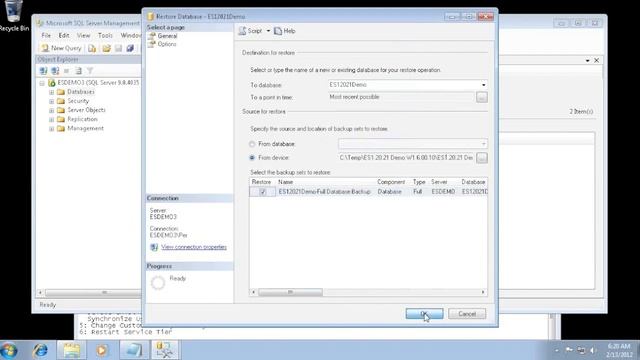Image resolution: width=640 pixels, height=360 pixels.
Task: Close the summary pane with X button
Action: (597, 60)
